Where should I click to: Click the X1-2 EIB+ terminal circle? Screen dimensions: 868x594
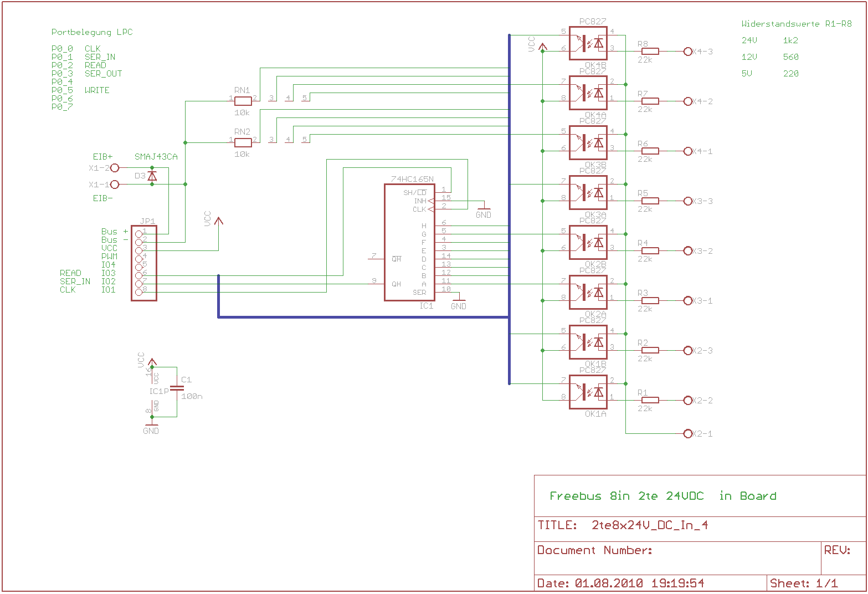pos(115,168)
